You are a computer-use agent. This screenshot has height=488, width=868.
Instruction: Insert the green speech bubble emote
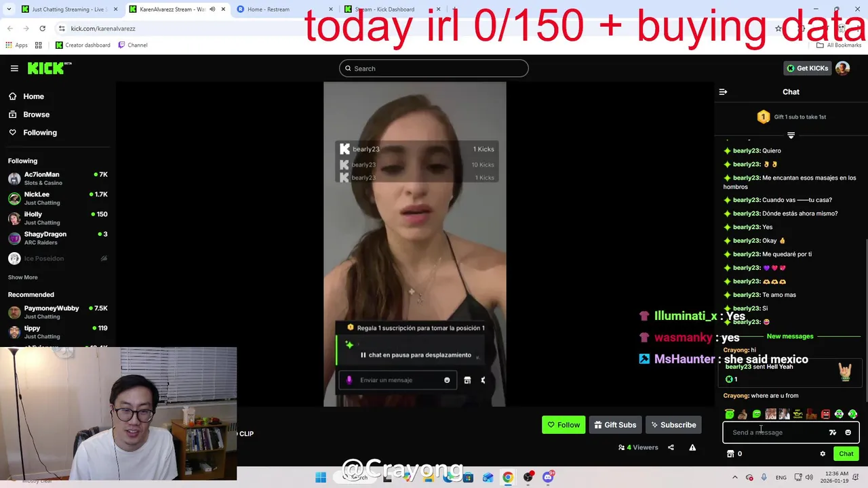(x=757, y=414)
